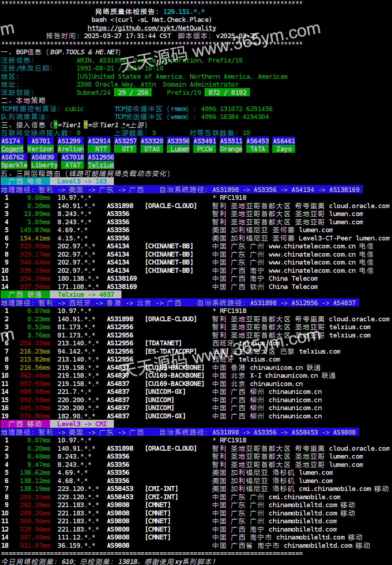392x565 pixels.
Task: Click the "Level3 -> 163" route label
Action: click(x=82, y=182)
